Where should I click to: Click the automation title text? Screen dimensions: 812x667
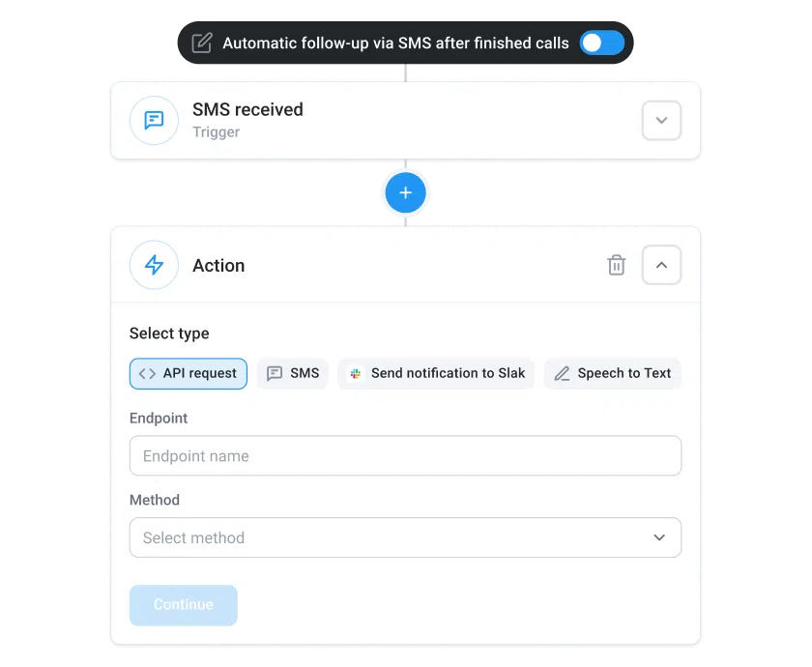pos(395,43)
